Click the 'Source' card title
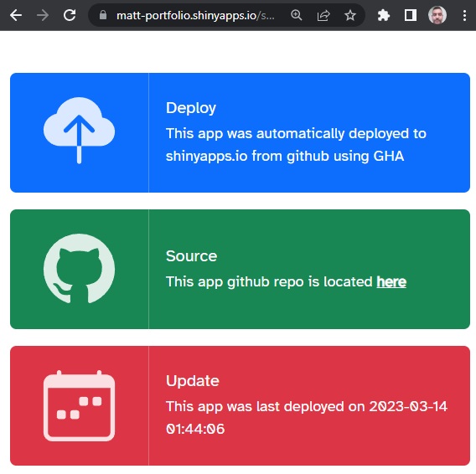 pos(192,255)
